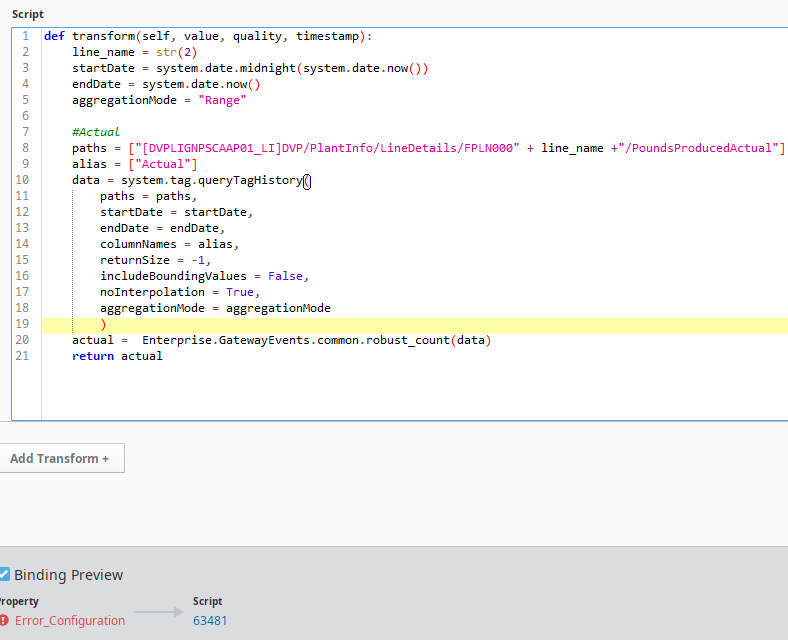Screen dimensions: 788x640
Task: Click the Script label in Binding Preview
Action: (x=207, y=601)
